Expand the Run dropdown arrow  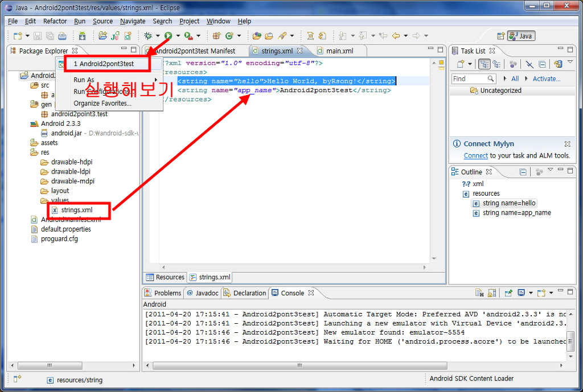(x=178, y=35)
